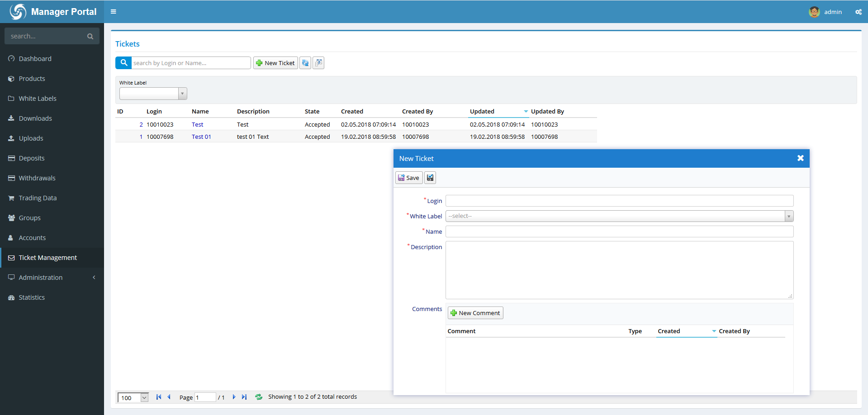Click the export icon beside refresh
Viewport: 868px width, 415px height.
(x=318, y=63)
